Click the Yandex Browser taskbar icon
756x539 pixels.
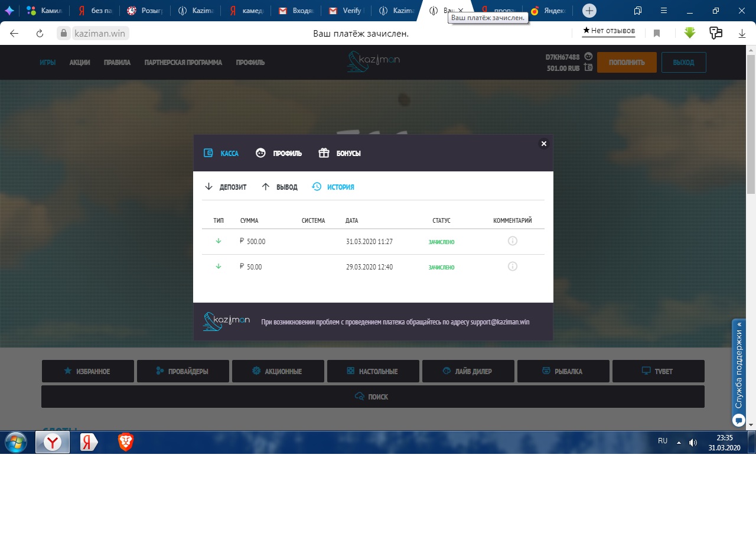(53, 442)
